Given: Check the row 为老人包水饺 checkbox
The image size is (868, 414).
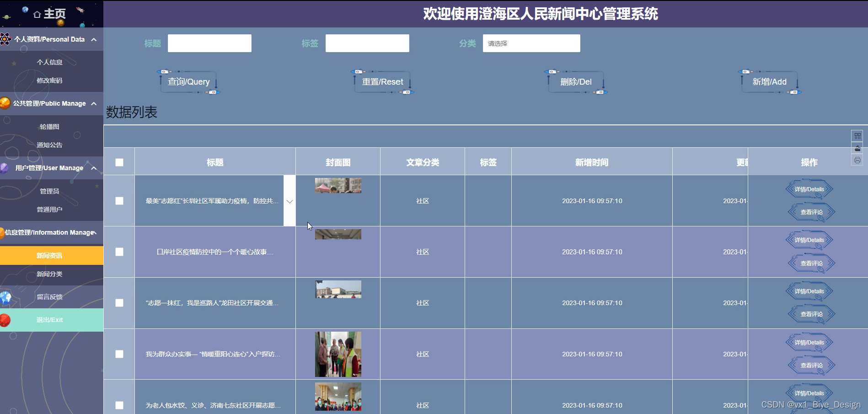Looking at the screenshot, I should (x=119, y=405).
